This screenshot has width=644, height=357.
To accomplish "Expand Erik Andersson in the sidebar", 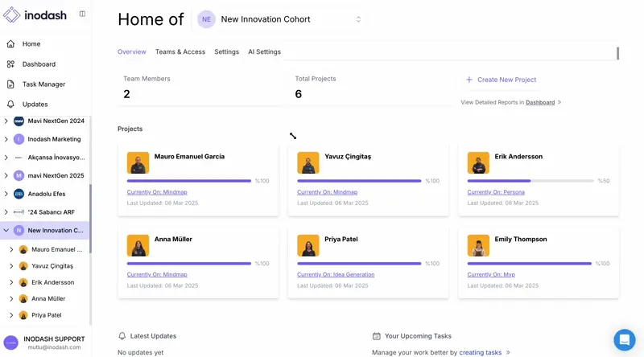I will (x=11, y=282).
